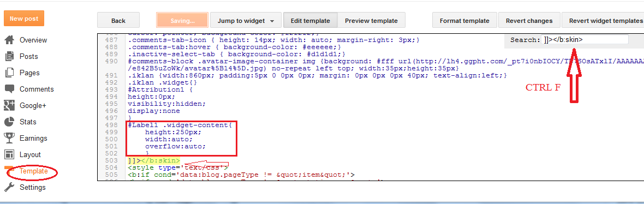This screenshot has width=644, height=204.
Task: Switch to Edit template tab
Action: (310, 21)
